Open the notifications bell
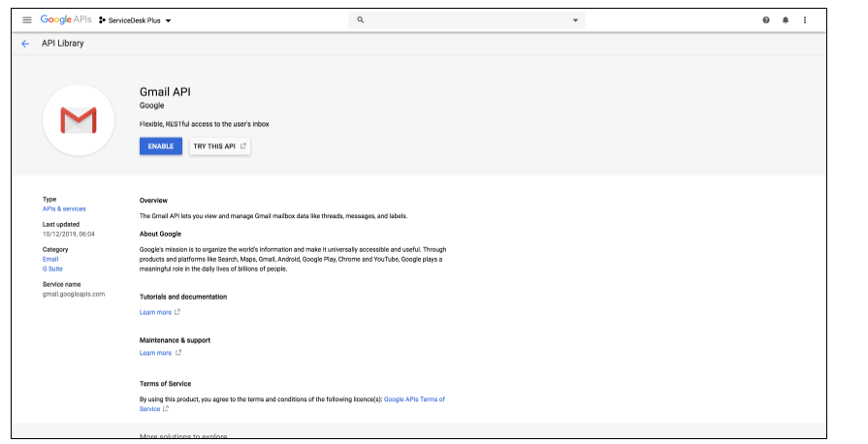This screenshot has height=444, width=868. [786, 19]
